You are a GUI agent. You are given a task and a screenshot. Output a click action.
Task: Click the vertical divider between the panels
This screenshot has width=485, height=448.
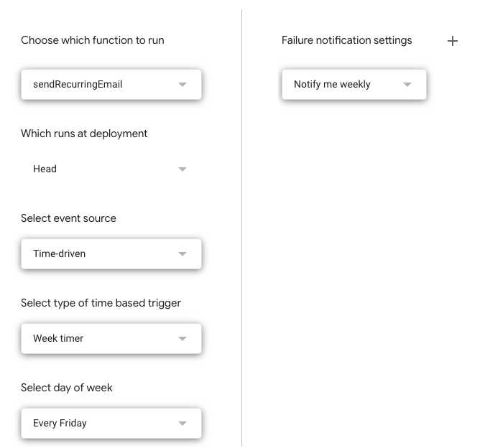242,230
